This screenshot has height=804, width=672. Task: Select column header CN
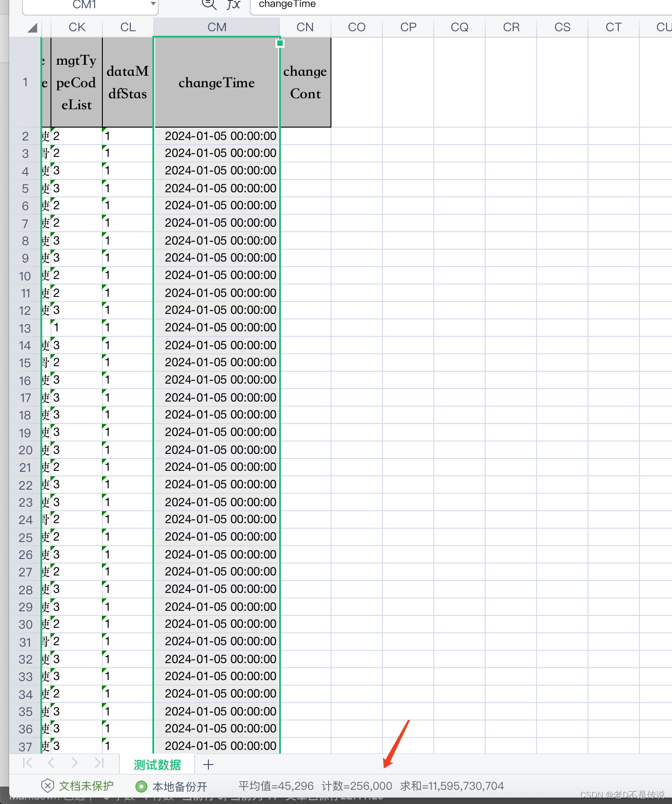click(x=305, y=27)
